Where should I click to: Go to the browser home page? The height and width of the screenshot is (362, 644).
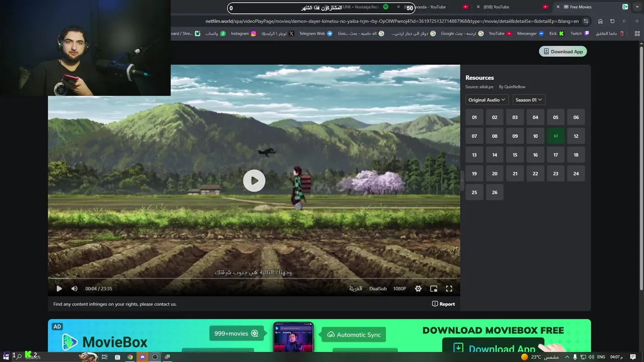(x=600, y=21)
